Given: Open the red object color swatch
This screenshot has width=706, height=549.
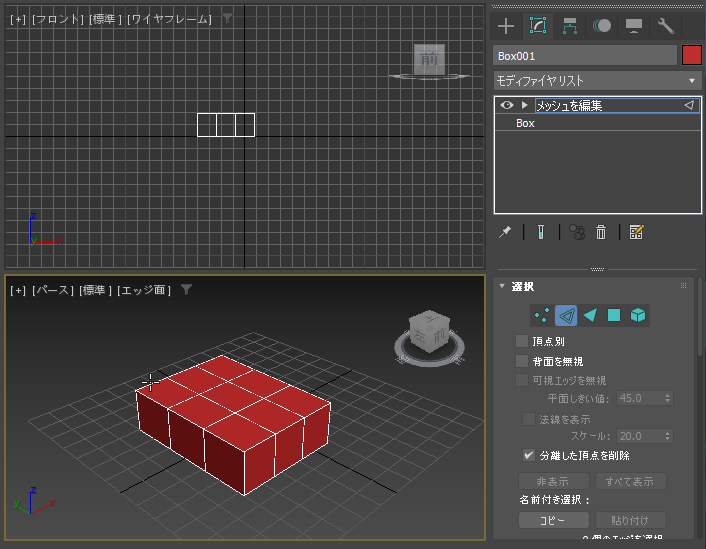Looking at the screenshot, I should (692, 56).
